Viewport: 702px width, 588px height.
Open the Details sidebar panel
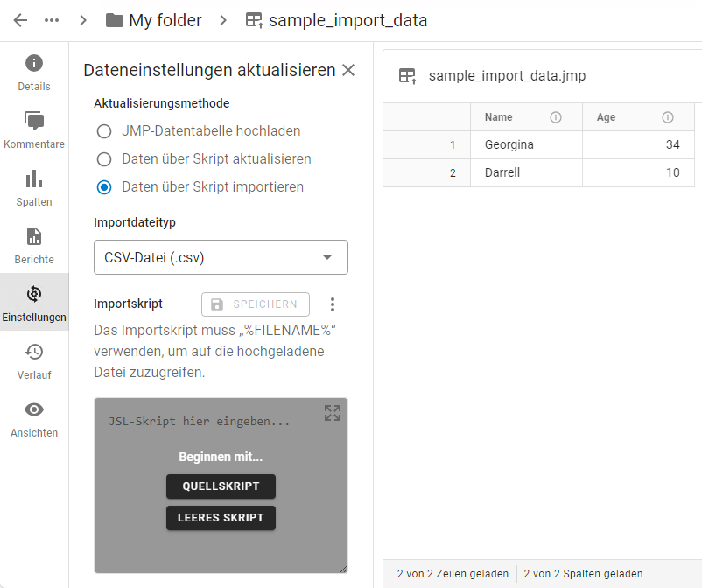[x=34, y=72]
